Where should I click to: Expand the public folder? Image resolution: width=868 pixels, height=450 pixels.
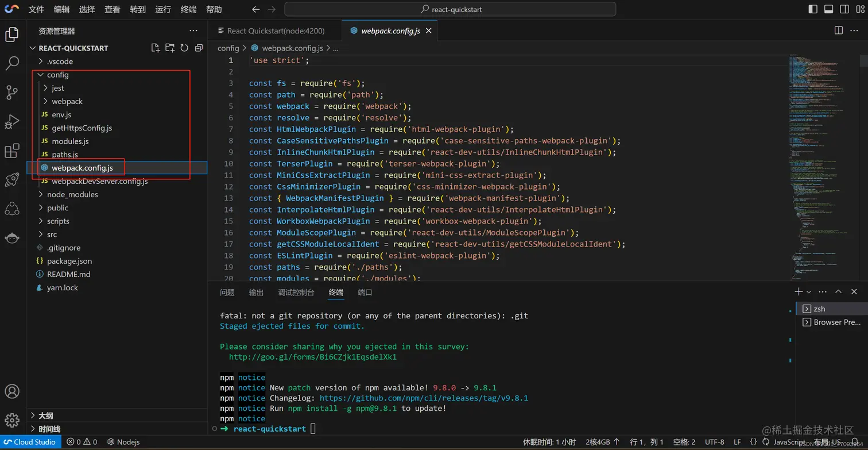[x=41, y=207]
